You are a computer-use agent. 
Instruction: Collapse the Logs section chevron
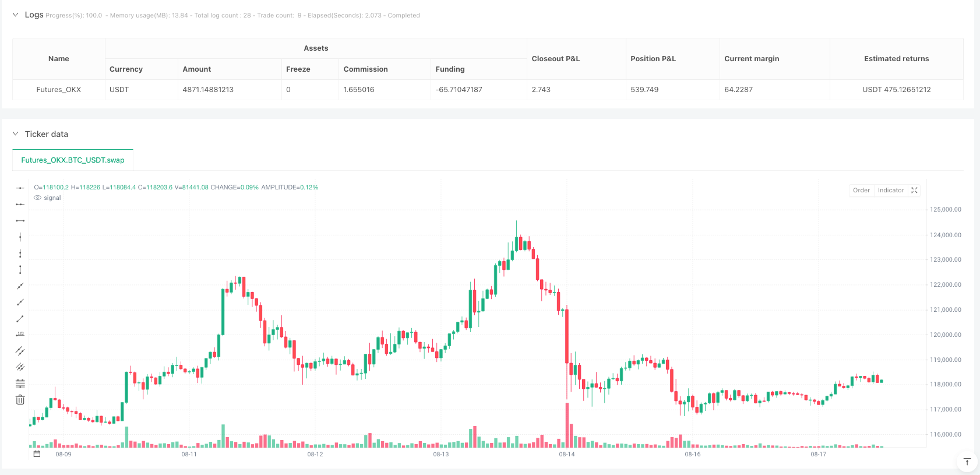point(15,15)
